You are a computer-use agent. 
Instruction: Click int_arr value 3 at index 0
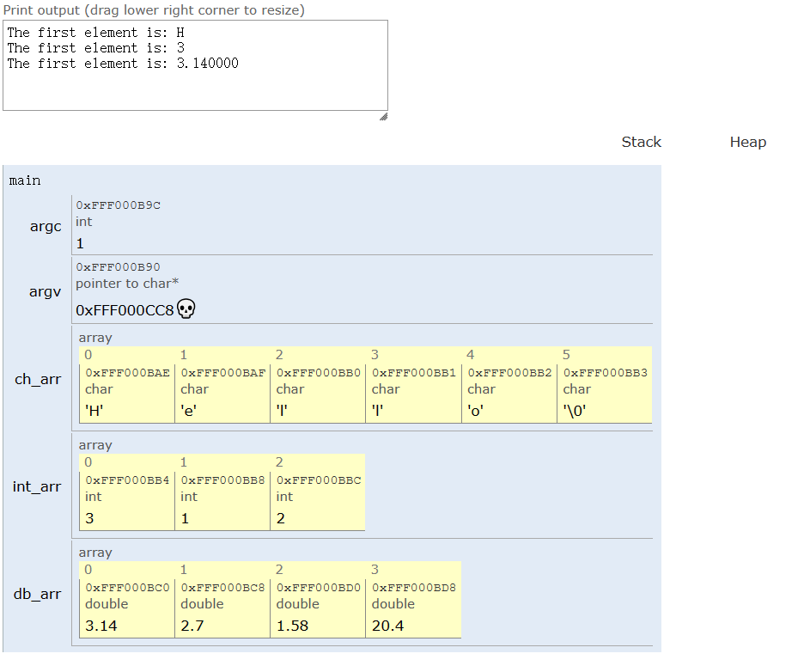coord(89,519)
